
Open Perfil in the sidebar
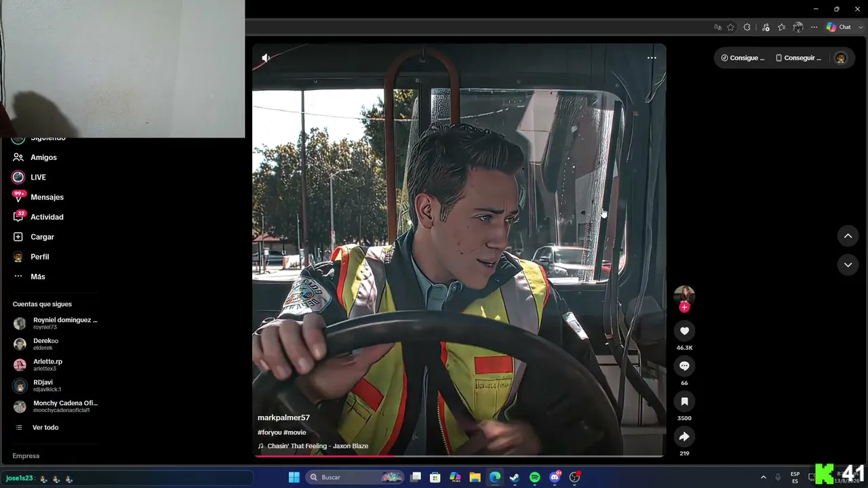pos(31,257)
